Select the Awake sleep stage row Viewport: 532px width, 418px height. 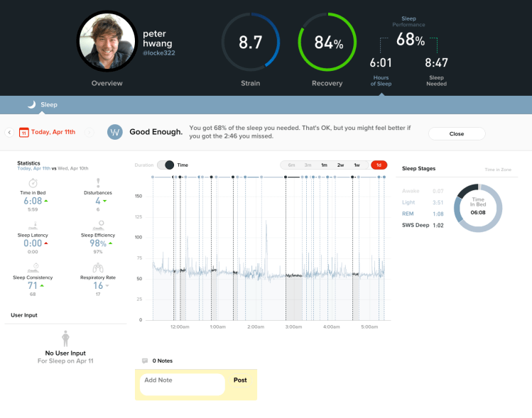423,191
